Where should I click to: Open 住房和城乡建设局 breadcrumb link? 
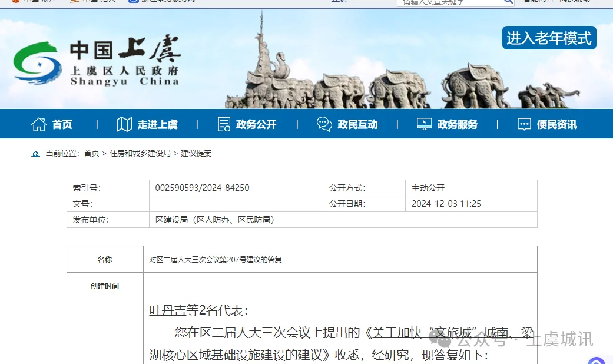[x=140, y=153]
